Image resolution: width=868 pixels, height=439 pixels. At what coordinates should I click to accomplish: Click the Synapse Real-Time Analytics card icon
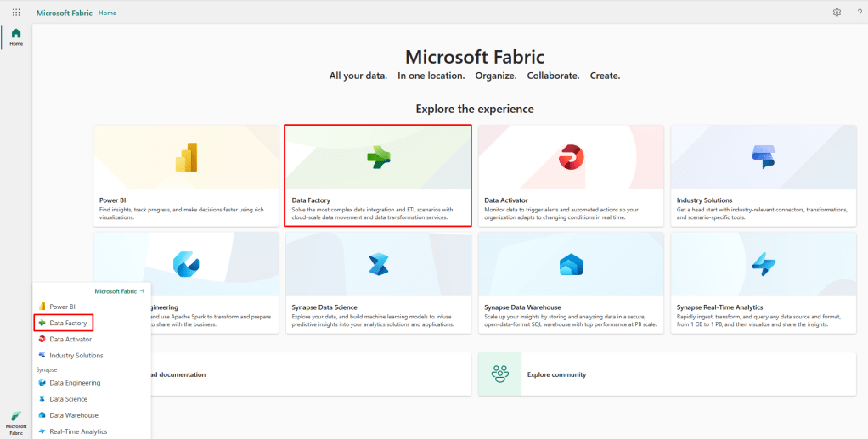pos(763,264)
